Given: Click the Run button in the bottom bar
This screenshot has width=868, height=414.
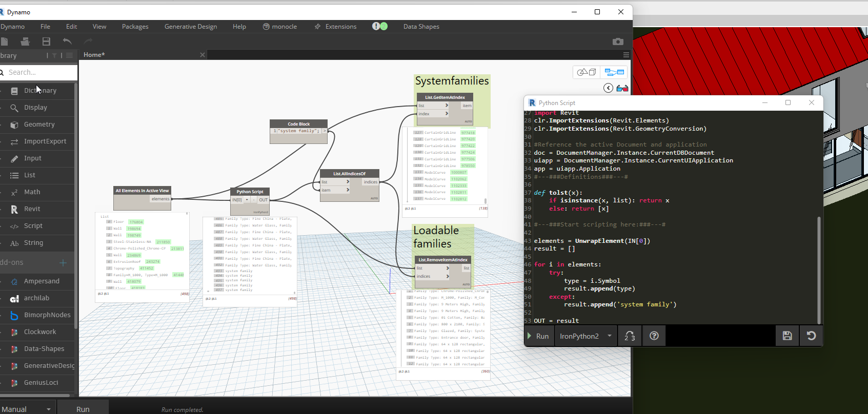Looking at the screenshot, I should coord(83,409).
